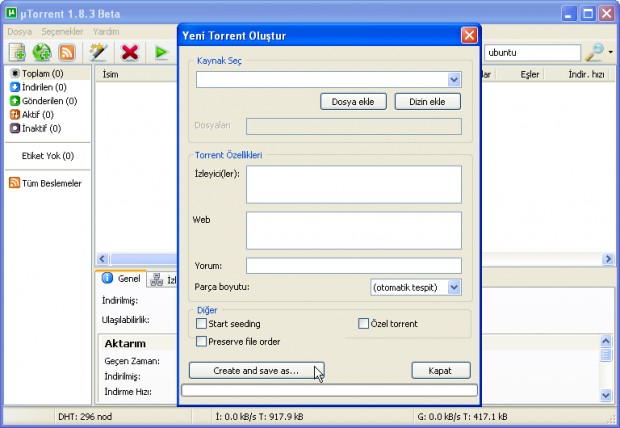Minimize the µTorrent main window
620x428 pixels.
pos(569,14)
